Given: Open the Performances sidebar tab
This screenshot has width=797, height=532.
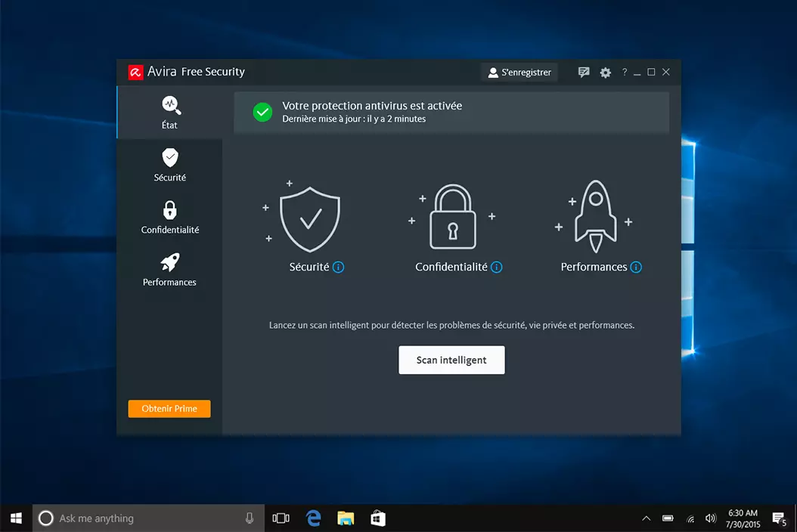Looking at the screenshot, I should point(170,270).
